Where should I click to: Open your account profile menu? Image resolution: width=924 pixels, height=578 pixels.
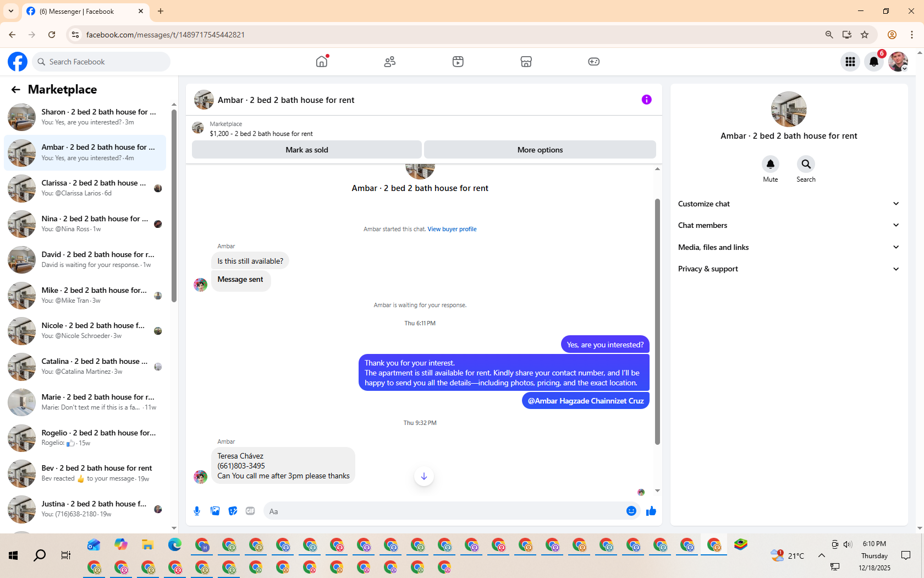(898, 62)
